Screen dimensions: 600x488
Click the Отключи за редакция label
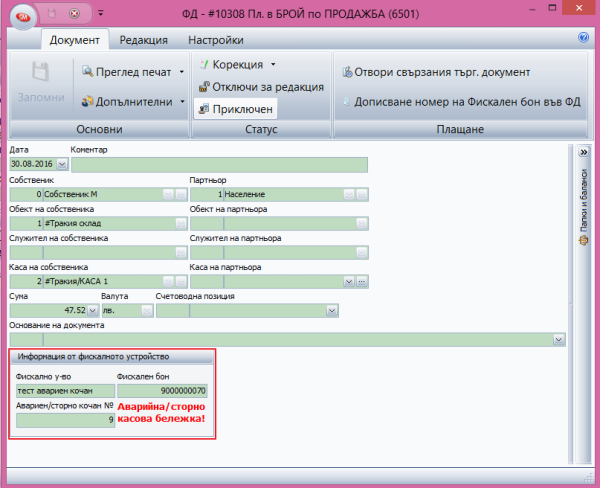[x=268, y=87]
